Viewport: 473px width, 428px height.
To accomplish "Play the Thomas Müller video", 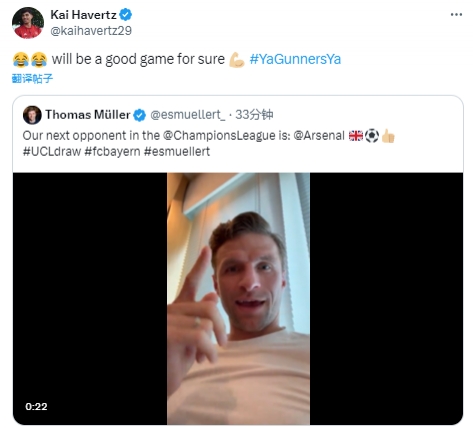I will click(238, 298).
